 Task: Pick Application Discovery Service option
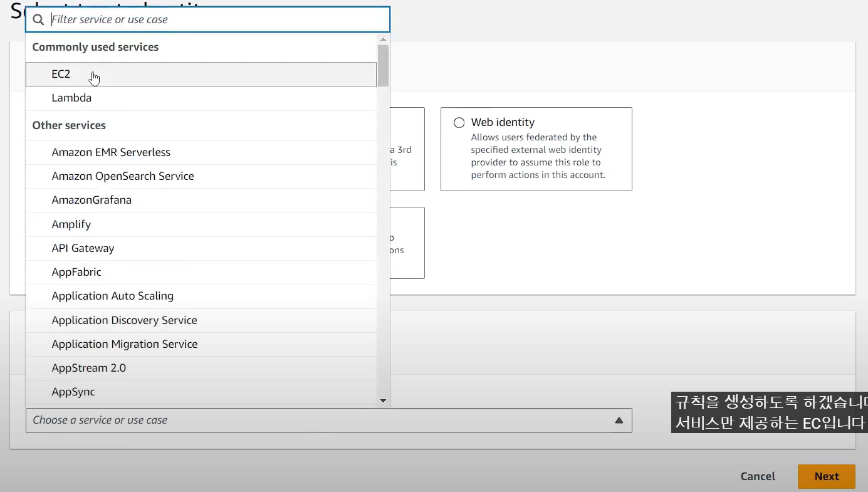coord(201,320)
